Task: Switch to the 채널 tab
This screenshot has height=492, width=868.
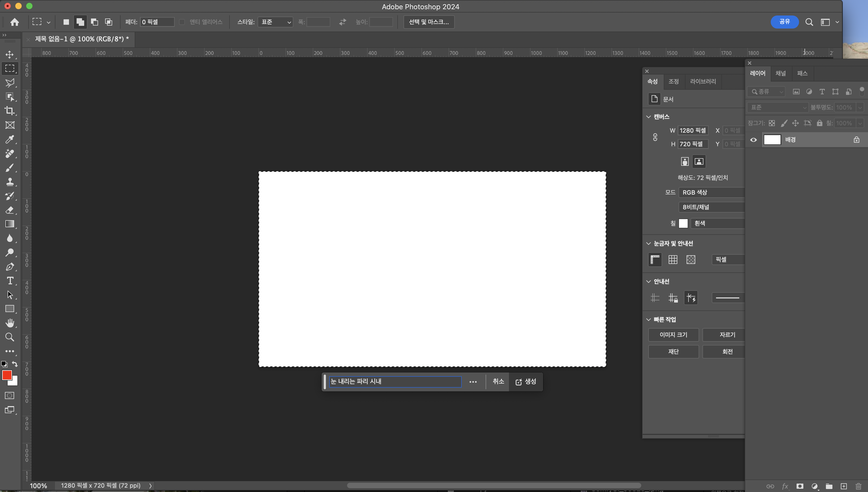Action: point(780,73)
